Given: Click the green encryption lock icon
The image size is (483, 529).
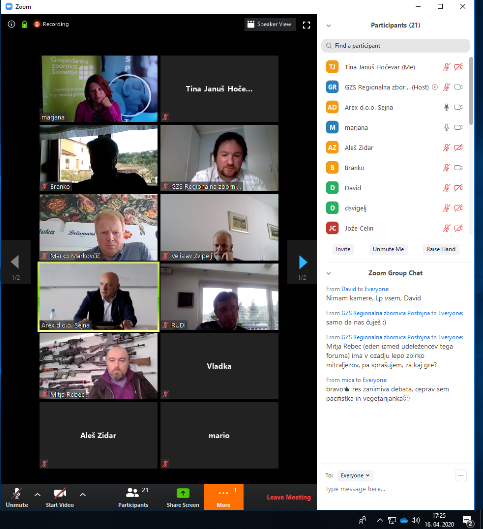Looking at the screenshot, I should click(24, 24).
